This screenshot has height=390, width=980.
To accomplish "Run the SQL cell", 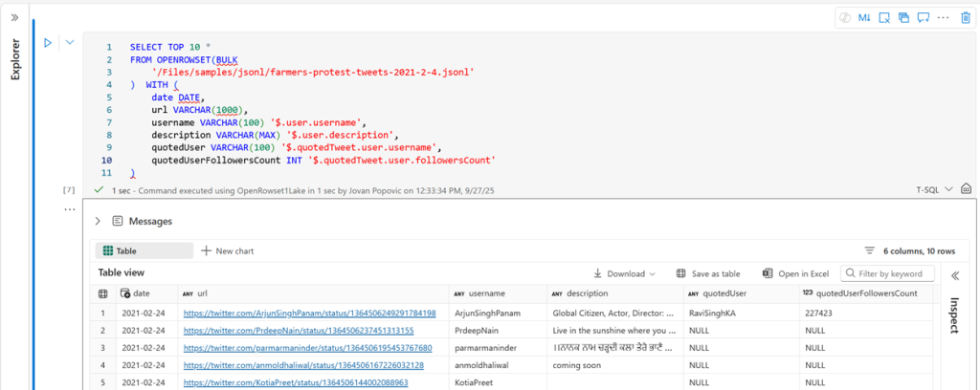I will 47,43.
